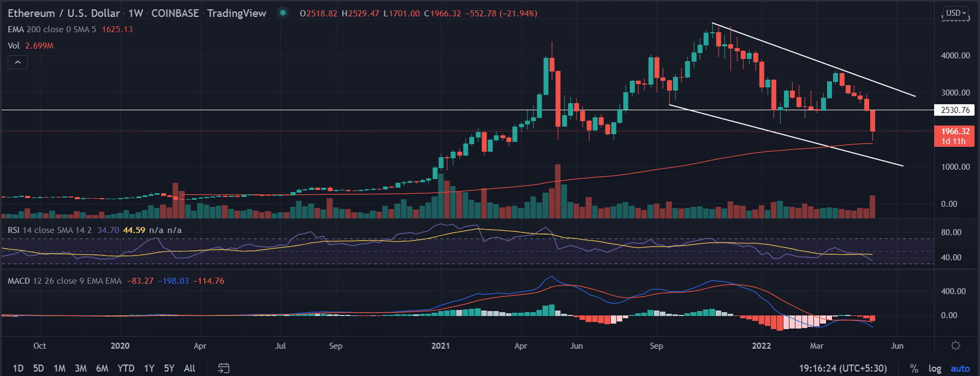Choose the 6M time range

coord(102,368)
